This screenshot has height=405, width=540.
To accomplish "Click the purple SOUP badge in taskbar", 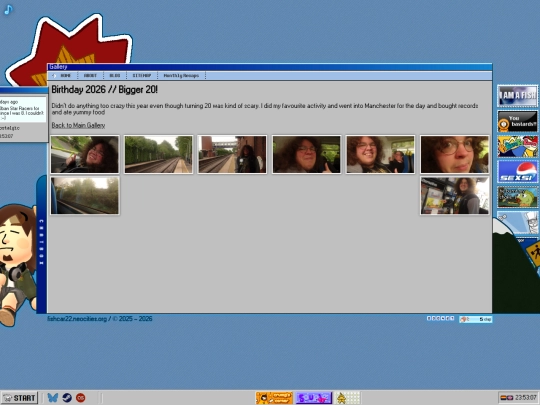I will tap(314, 398).
